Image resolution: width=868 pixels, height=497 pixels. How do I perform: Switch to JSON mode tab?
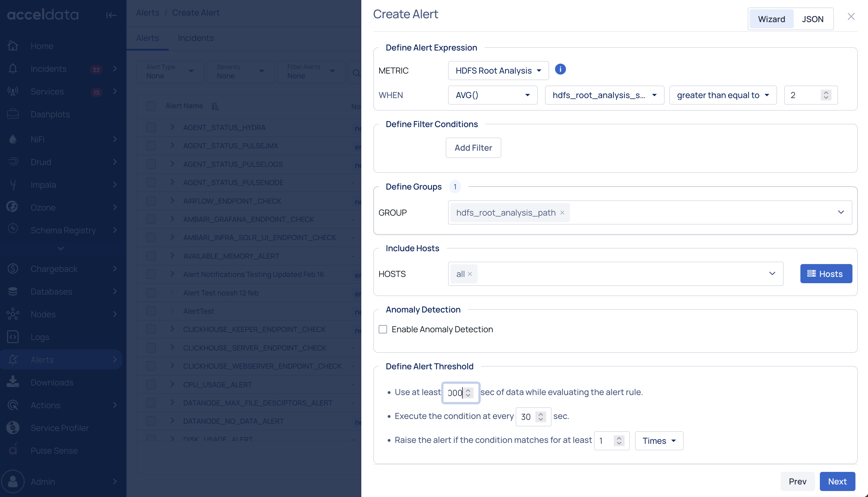(x=812, y=19)
